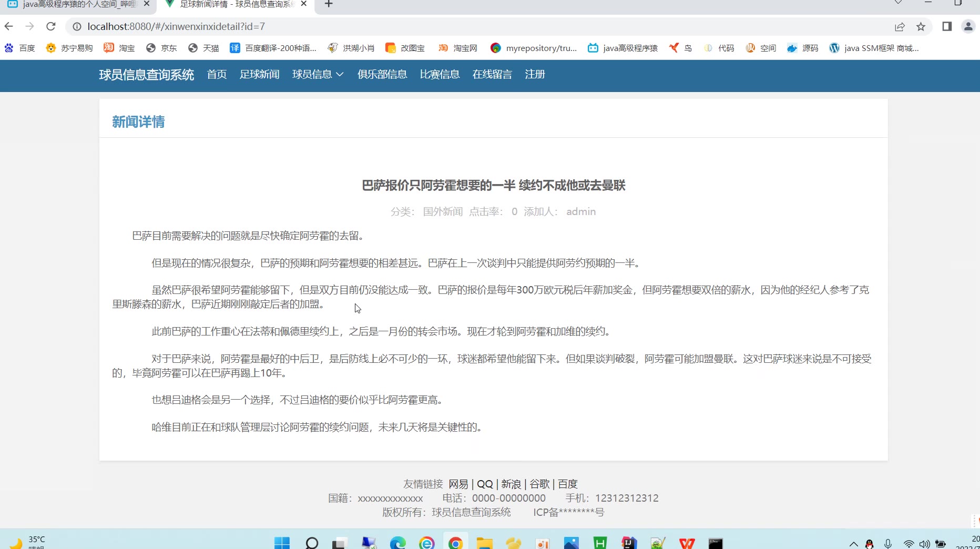This screenshot has width=980, height=549.
Task: Go to 俱乐部信息 in navigation bar
Action: [382, 75]
